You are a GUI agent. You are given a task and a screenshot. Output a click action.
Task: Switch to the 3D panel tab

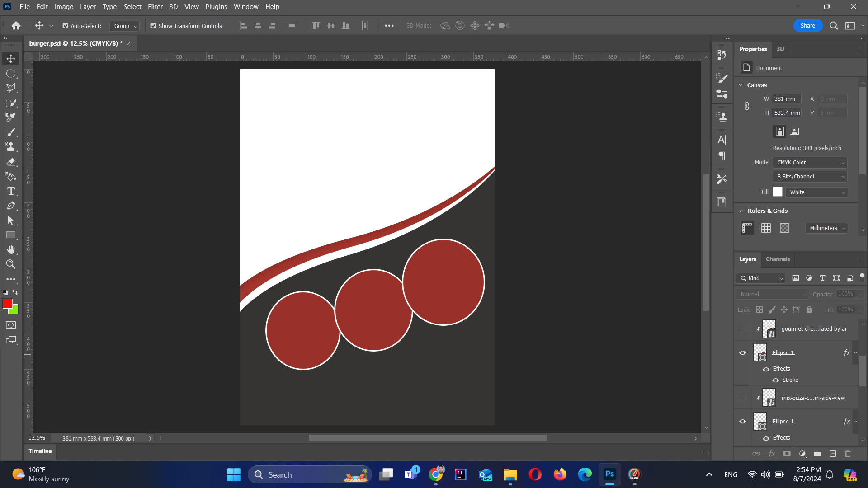tap(780, 49)
